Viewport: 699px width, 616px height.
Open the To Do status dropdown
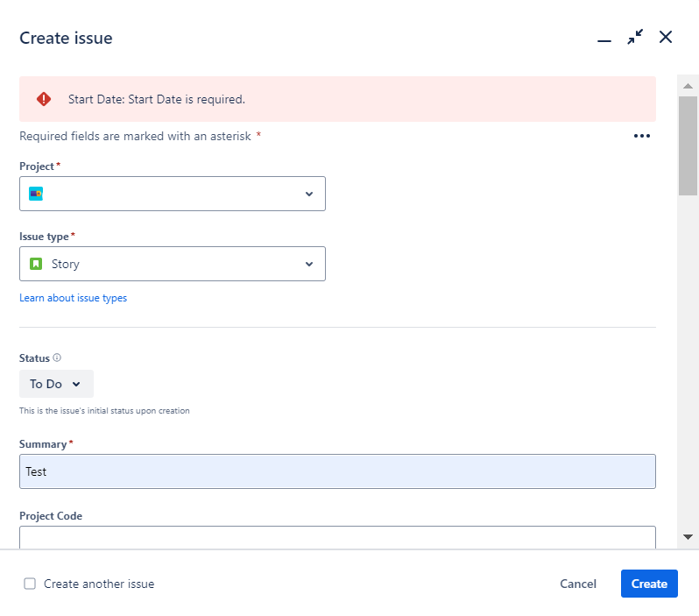[56, 384]
